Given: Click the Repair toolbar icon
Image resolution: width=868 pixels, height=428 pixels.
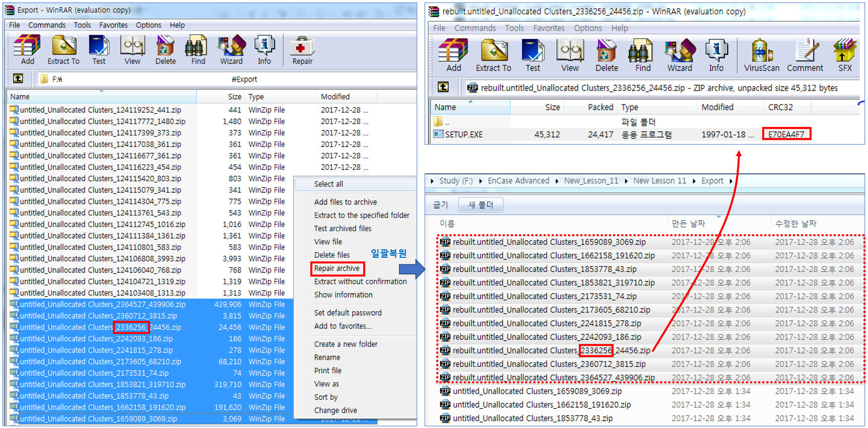Looking at the screenshot, I should tap(302, 50).
